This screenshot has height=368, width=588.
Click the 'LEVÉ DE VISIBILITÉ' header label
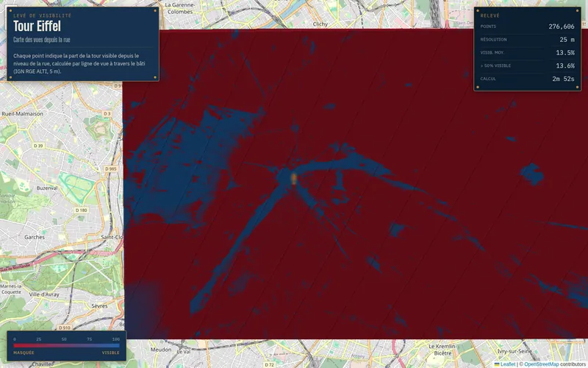tap(43, 15)
